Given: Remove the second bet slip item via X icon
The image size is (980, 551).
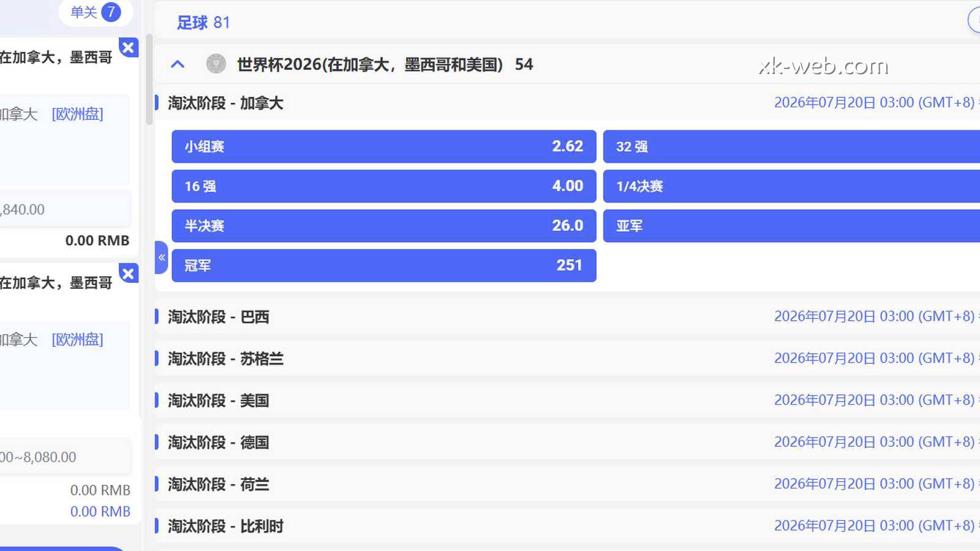Looking at the screenshot, I should click(129, 274).
